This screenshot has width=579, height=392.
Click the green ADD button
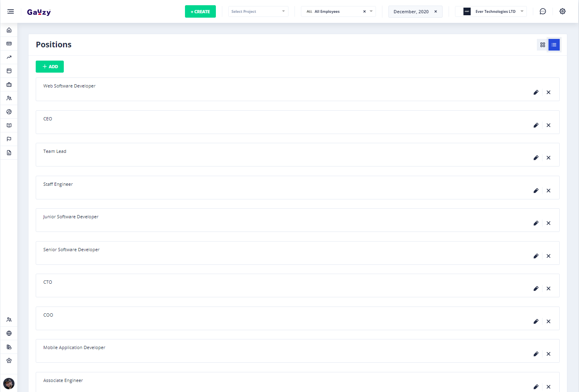50,67
